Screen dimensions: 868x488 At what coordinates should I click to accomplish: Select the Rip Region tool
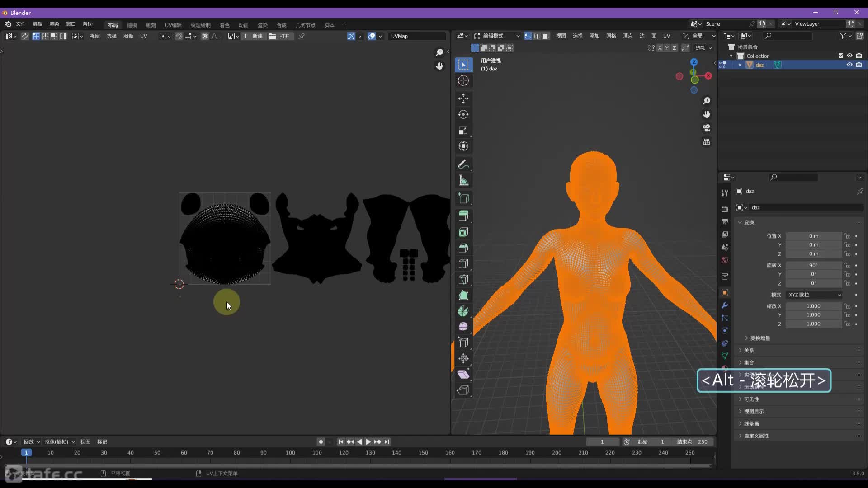click(x=463, y=390)
